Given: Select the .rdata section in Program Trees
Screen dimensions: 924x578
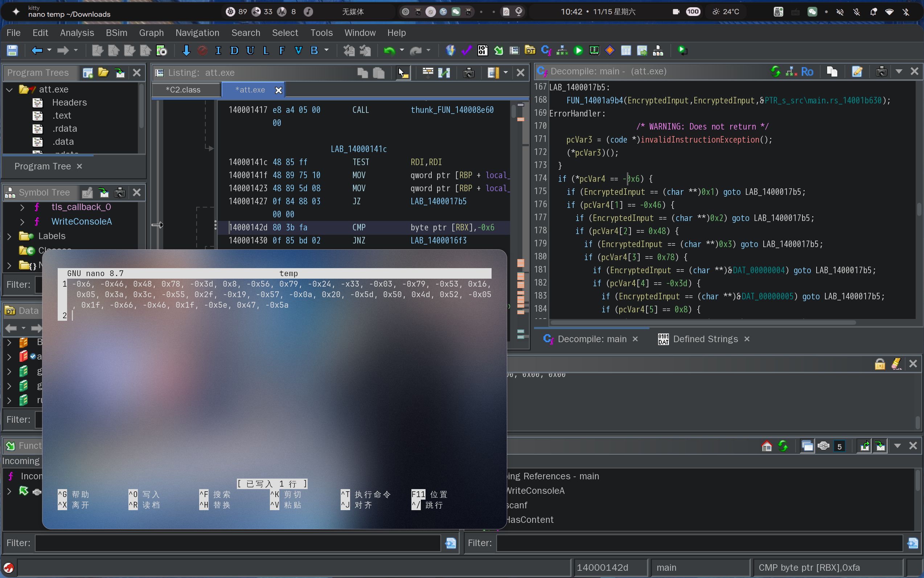Looking at the screenshot, I should [64, 129].
